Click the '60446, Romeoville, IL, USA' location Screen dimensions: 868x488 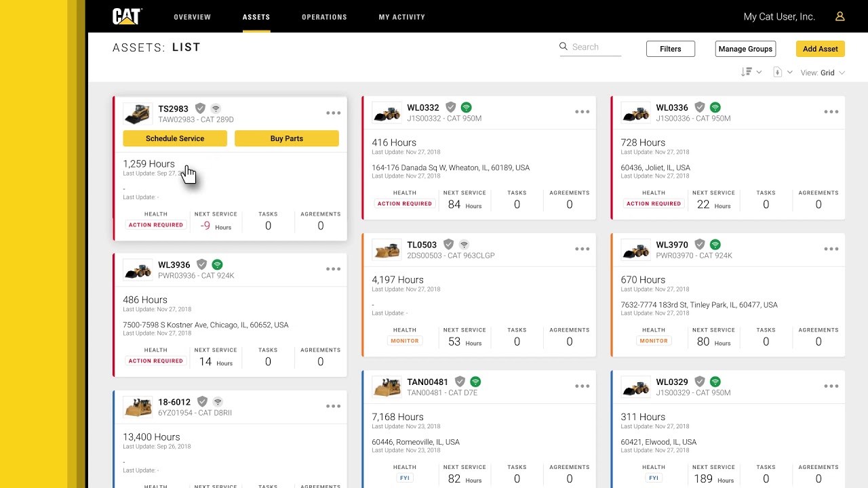(x=416, y=442)
